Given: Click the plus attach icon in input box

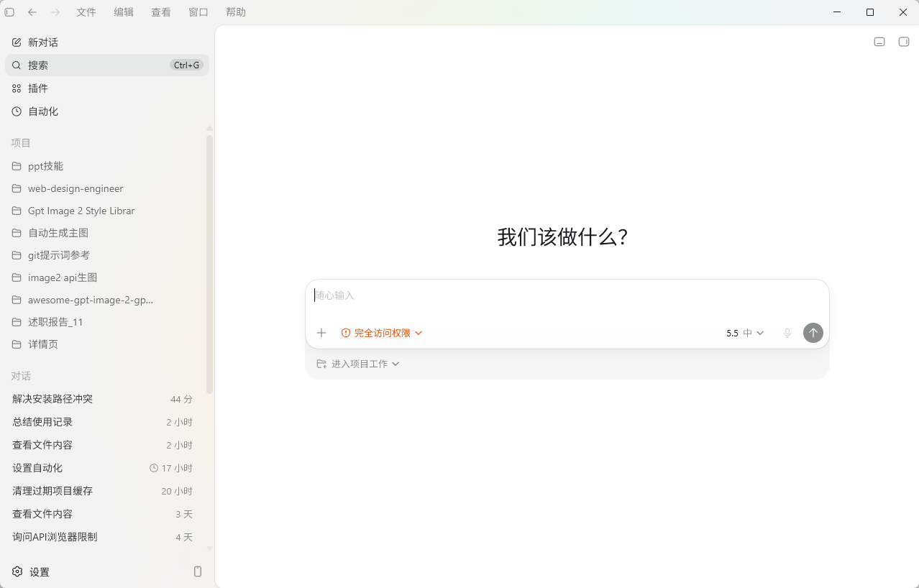Looking at the screenshot, I should 321,333.
